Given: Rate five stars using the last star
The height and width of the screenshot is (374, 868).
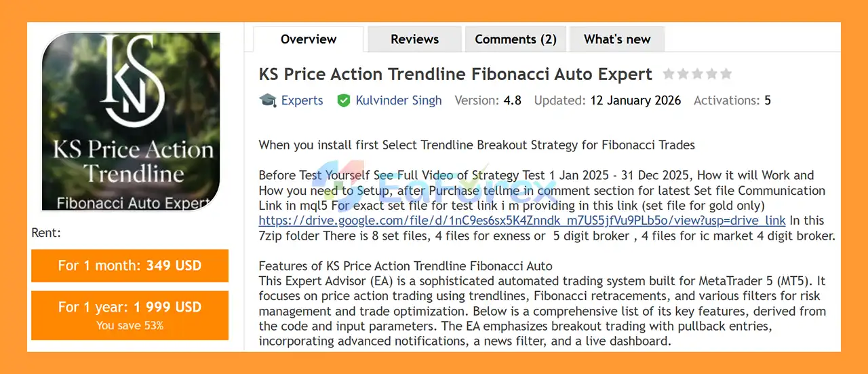Looking at the screenshot, I should tap(726, 74).
